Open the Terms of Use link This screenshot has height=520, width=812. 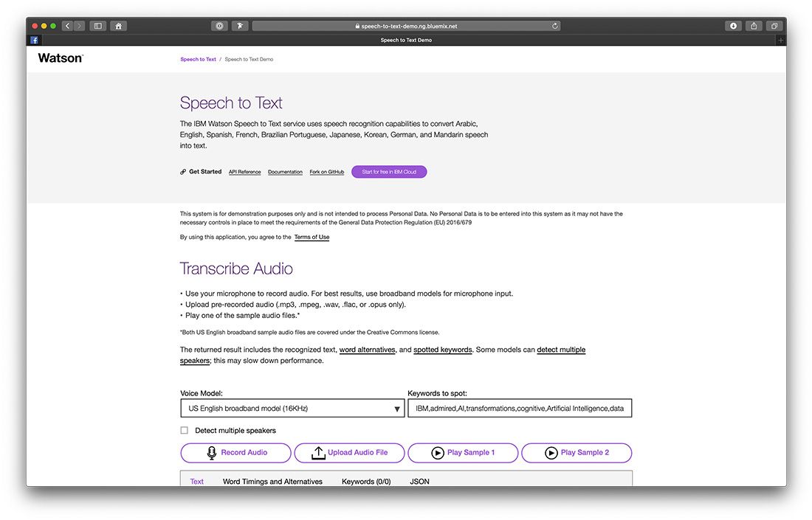tap(312, 237)
